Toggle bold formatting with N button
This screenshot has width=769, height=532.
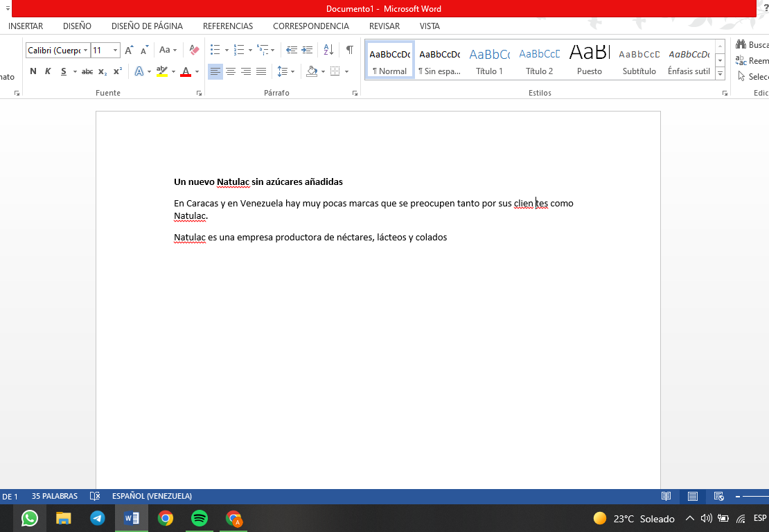[x=33, y=71]
